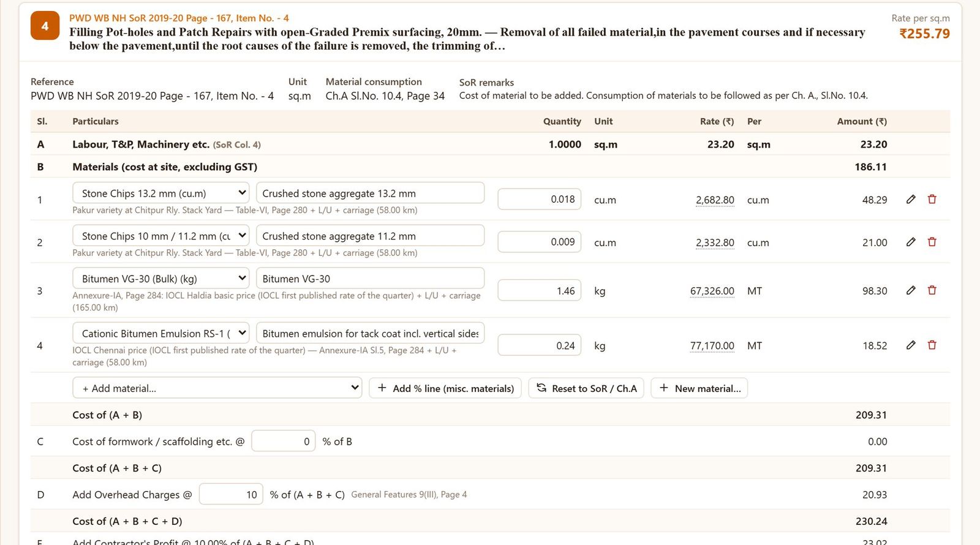Click the Bitumen emulsion for tack coat description field

pos(371,333)
